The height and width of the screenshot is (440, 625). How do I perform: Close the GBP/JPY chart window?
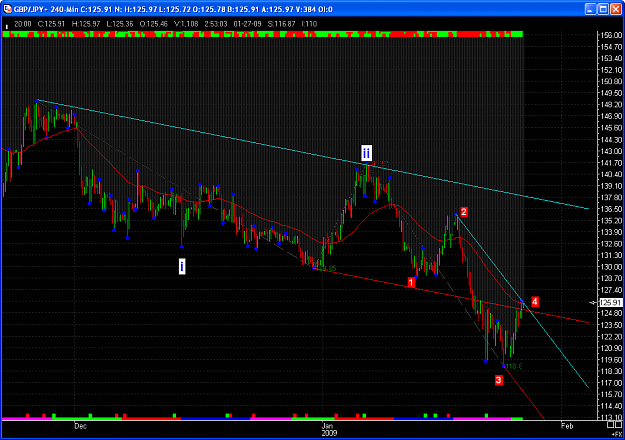[x=616, y=9]
